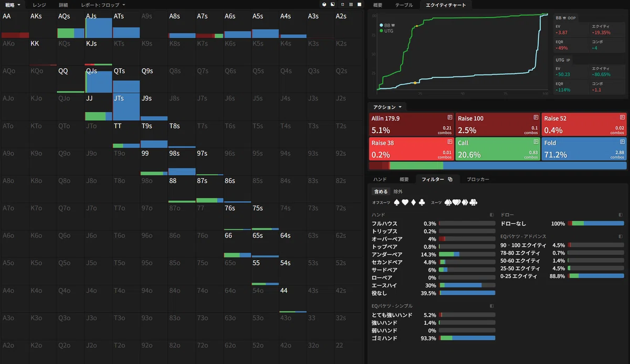Open the note icon on the Allin 179.9 card
Image resolution: width=630 pixels, height=364 pixels.
click(450, 117)
